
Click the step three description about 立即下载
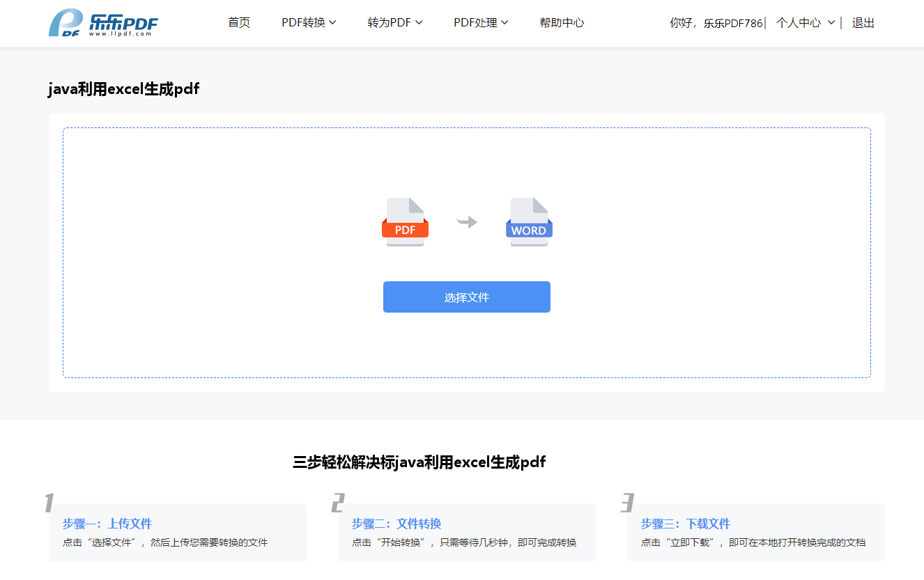click(753, 542)
